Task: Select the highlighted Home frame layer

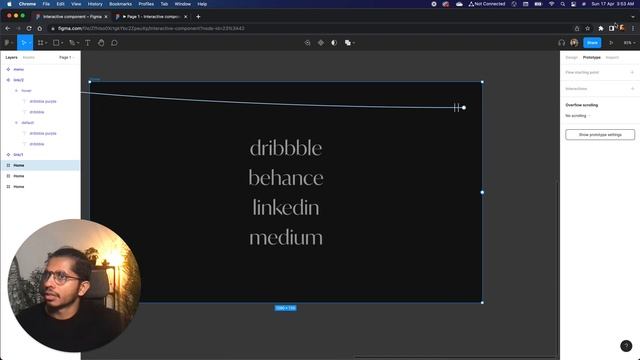Action: pyautogui.click(x=40, y=165)
